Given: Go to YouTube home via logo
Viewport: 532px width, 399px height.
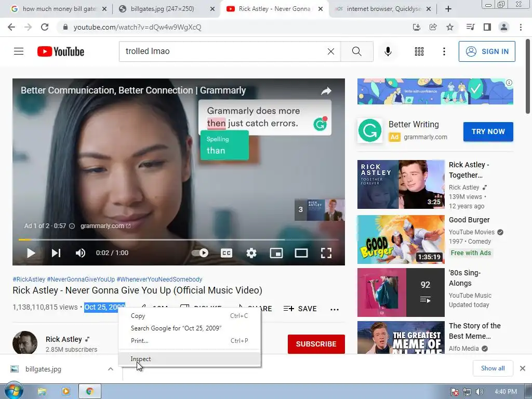Looking at the screenshot, I should click(x=61, y=51).
